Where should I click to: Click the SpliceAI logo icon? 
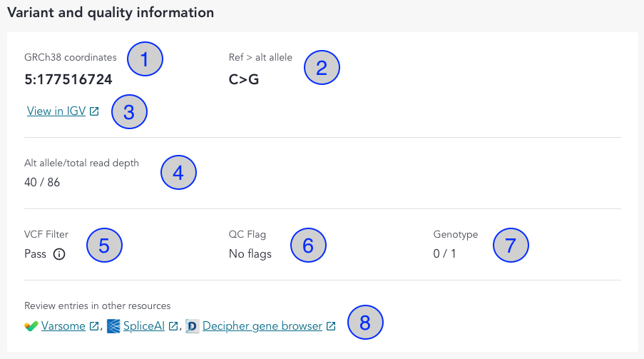(x=113, y=326)
